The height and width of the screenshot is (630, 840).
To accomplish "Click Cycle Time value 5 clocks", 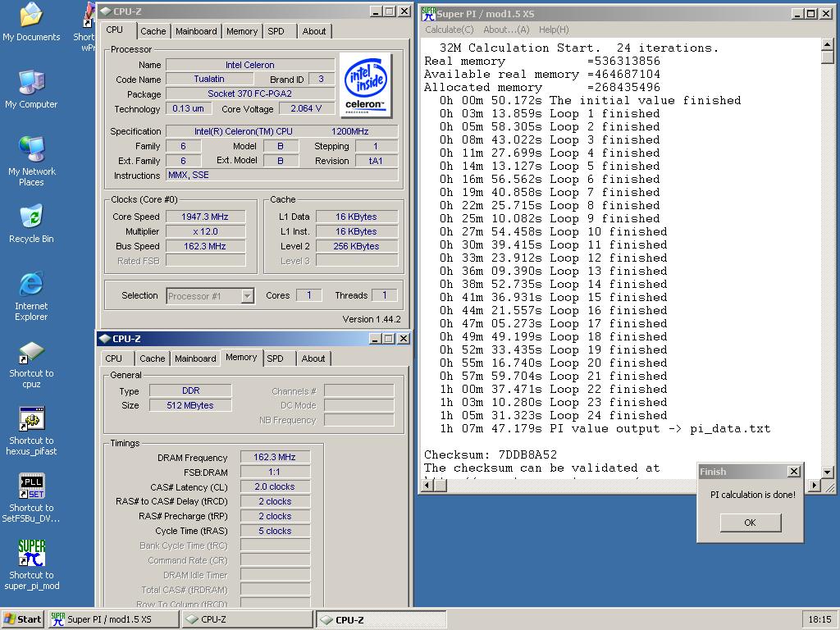I will (275, 531).
